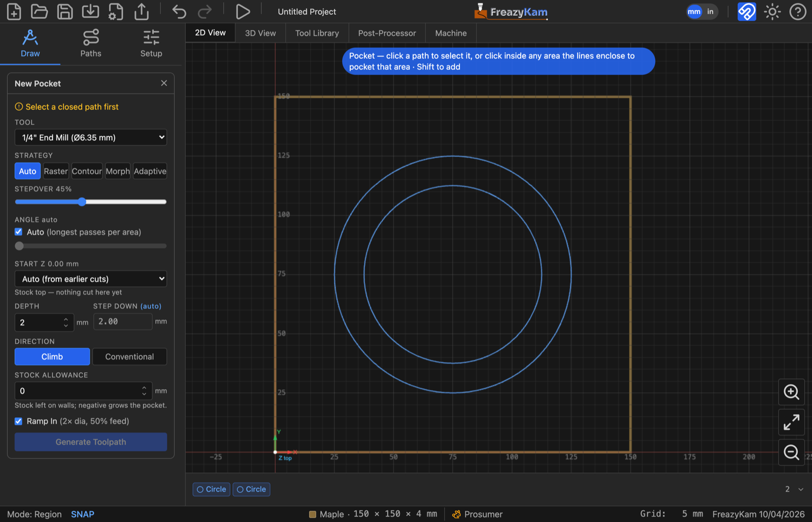
Task: Click the Depth input field
Action: click(x=44, y=322)
